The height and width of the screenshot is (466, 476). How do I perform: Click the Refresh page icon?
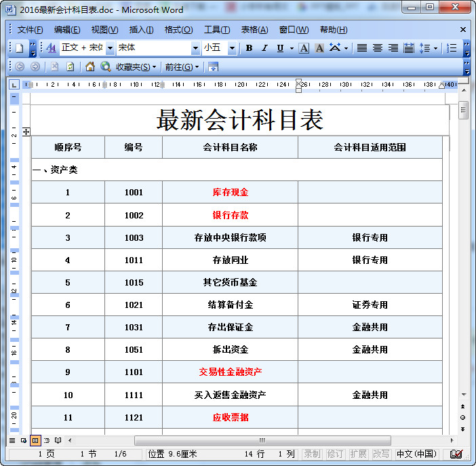click(70, 66)
